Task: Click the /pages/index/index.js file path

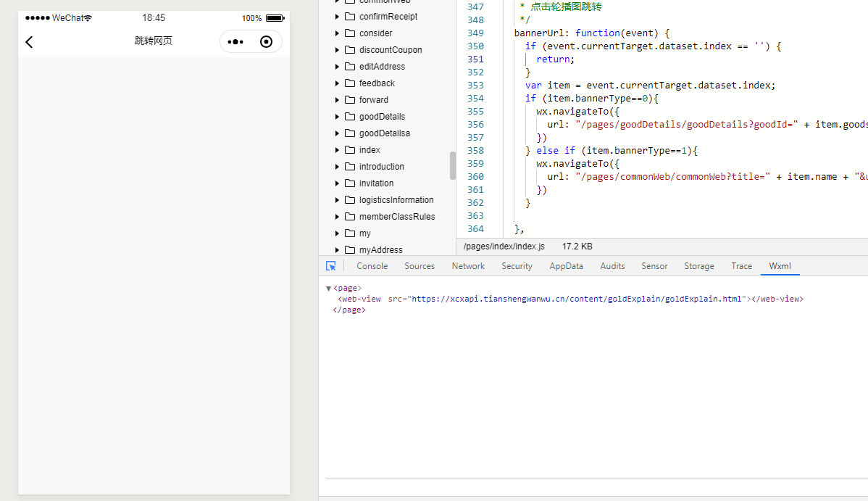Action: (504, 247)
